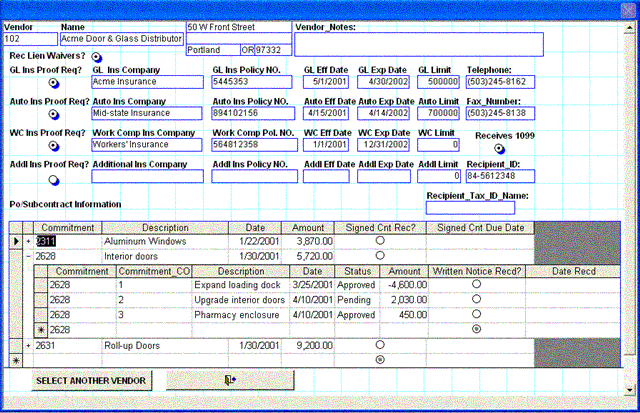Toggle the Rec Lien Waivers option
Viewport: 640px width, 413px height.
(x=97, y=56)
